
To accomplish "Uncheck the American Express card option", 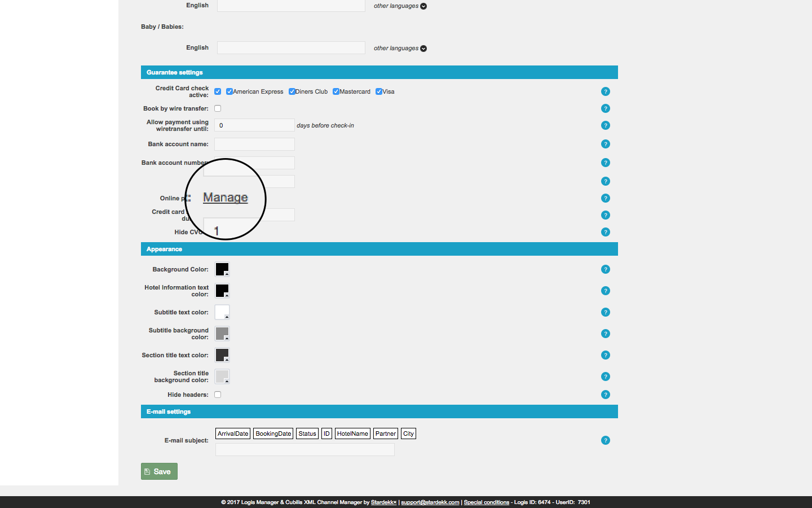I will pos(230,91).
